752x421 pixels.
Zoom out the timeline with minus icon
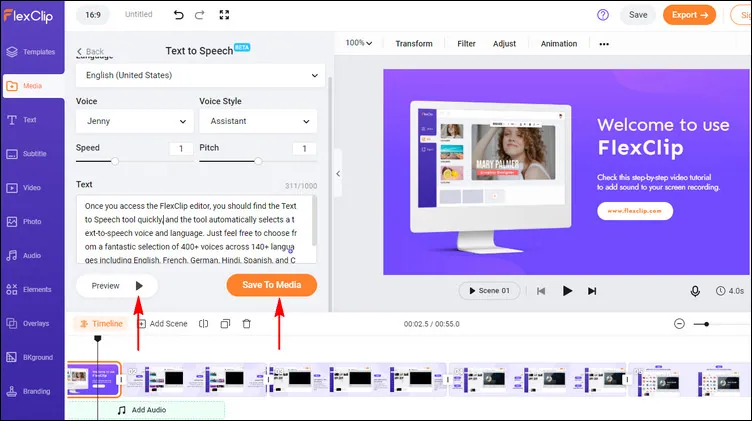tap(679, 324)
